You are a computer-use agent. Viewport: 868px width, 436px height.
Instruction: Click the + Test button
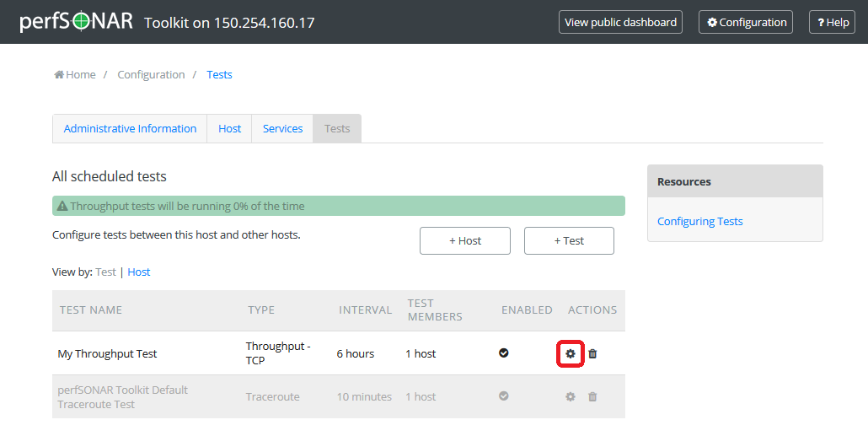click(x=569, y=240)
